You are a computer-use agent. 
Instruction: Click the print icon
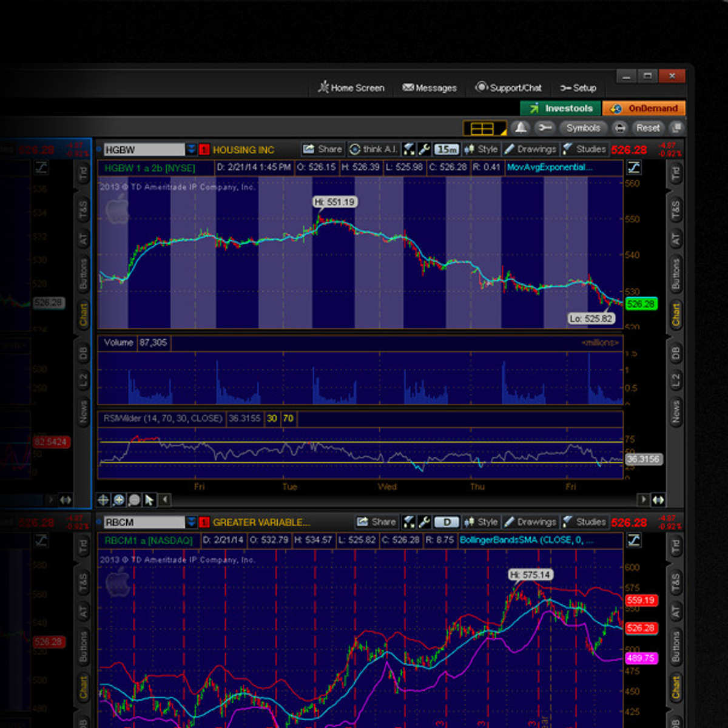click(x=619, y=128)
